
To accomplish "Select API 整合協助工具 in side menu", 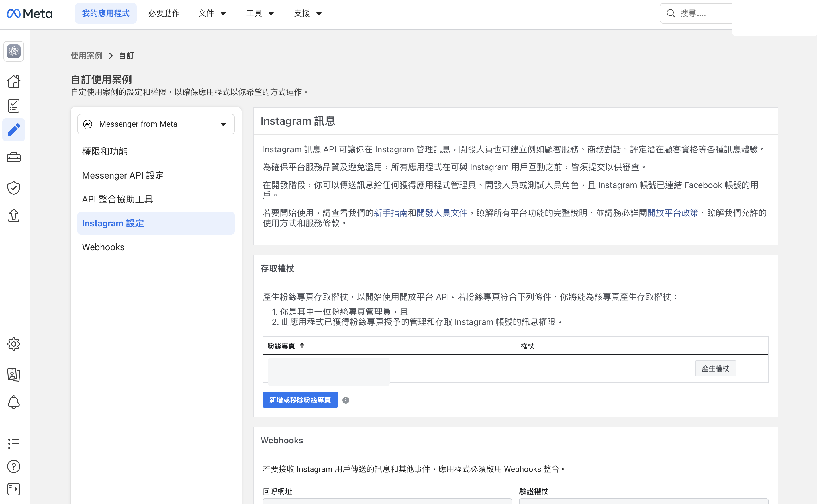I will point(156,199).
